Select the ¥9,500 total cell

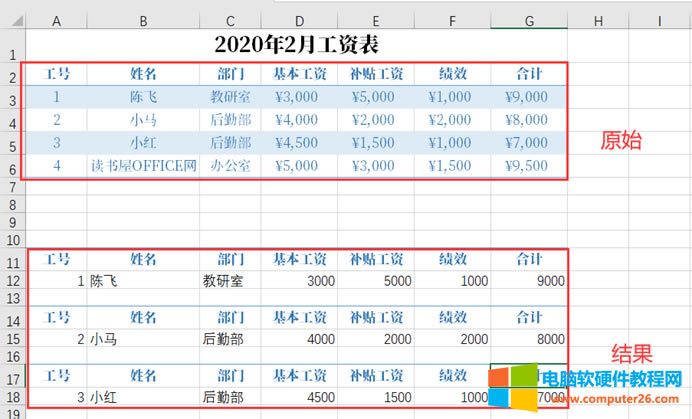click(528, 165)
